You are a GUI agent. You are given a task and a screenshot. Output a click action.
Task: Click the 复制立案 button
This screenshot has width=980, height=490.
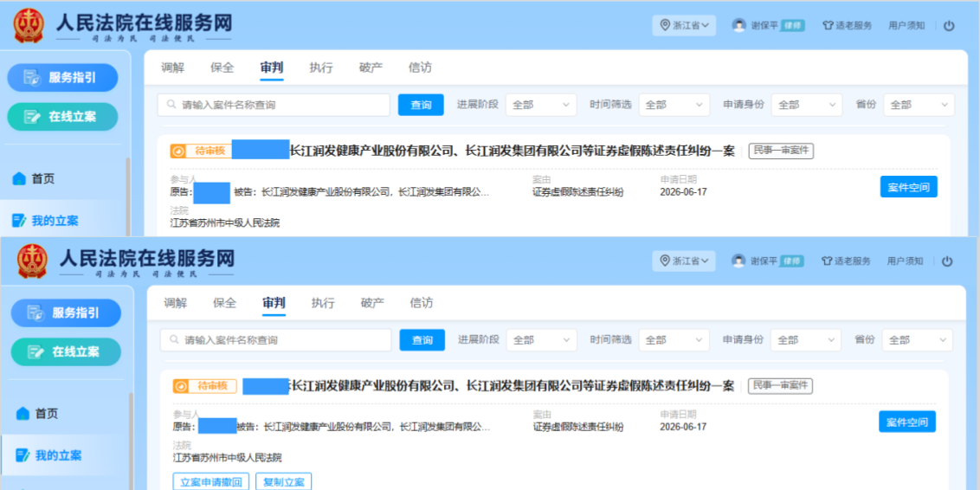pos(284,482)
